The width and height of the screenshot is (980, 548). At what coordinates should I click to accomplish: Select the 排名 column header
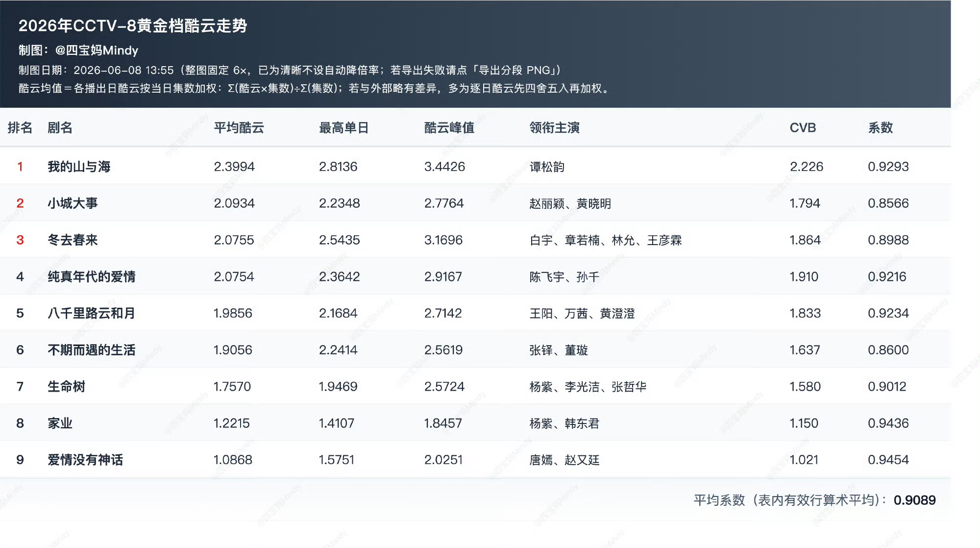pos(20,128)
